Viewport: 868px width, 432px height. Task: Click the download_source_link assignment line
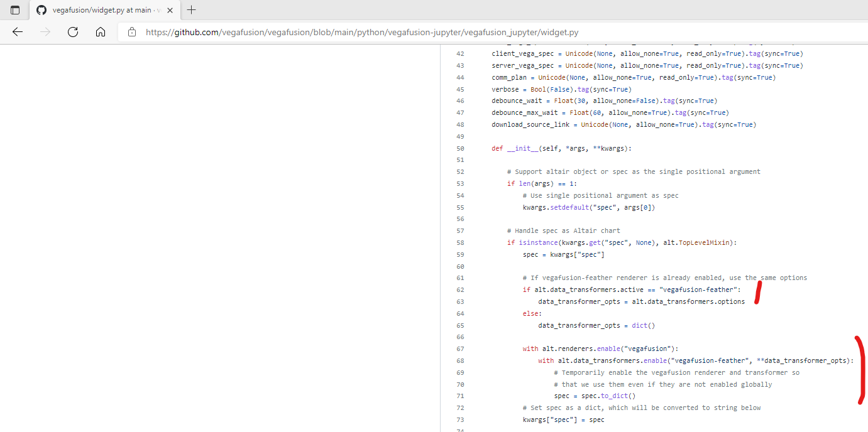point(624,124)
